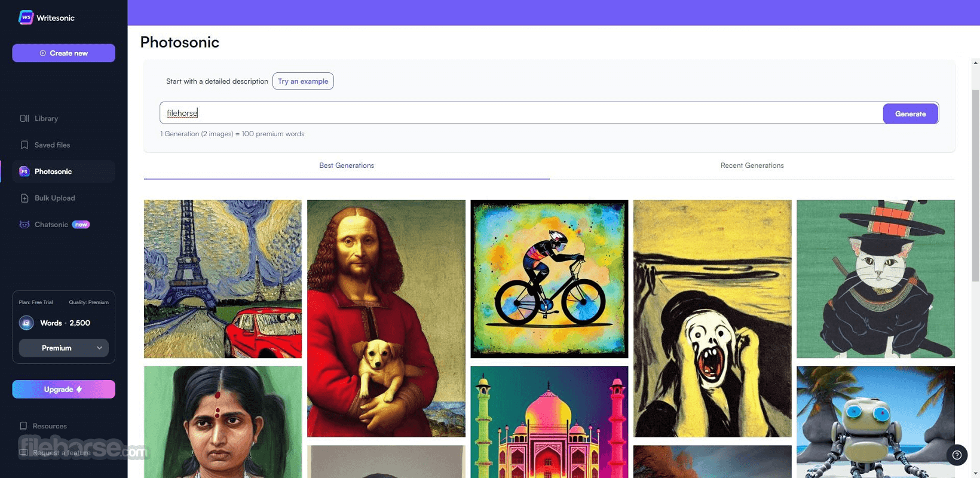Click the Bulk Upload file icon

point(24,198)
